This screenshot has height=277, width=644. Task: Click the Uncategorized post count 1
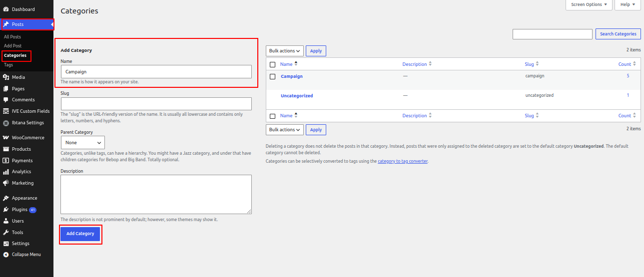tap(628, 95)
